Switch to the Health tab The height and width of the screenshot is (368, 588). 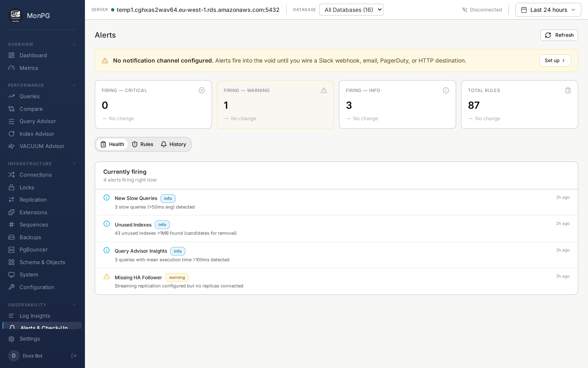[112, 144]
